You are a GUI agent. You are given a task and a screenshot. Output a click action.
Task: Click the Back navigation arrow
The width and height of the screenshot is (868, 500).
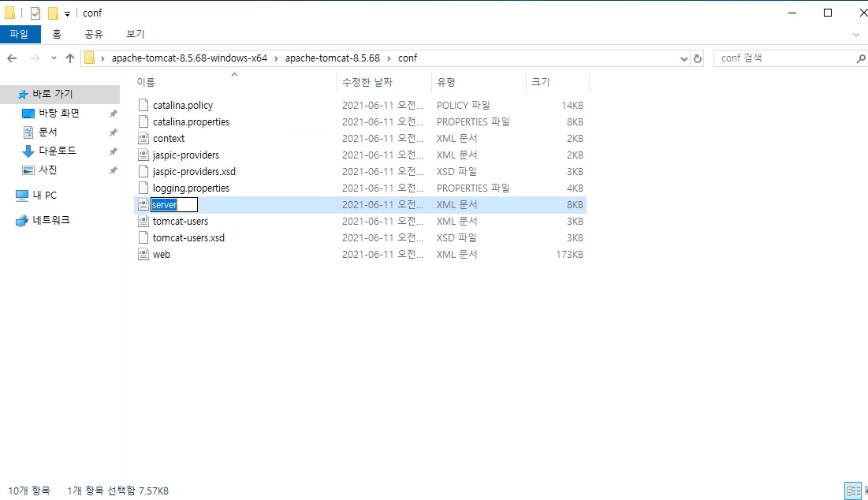(x=12, y=58)
